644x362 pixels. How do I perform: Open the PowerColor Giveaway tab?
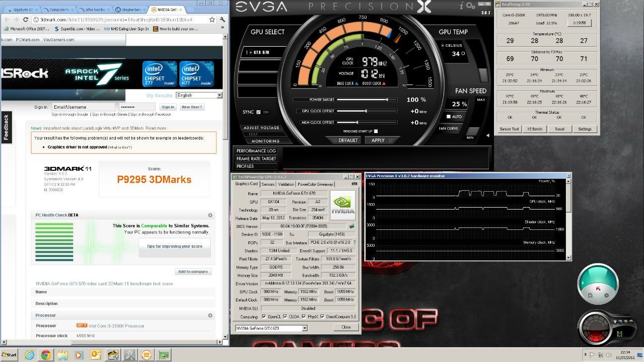point(316,184)
